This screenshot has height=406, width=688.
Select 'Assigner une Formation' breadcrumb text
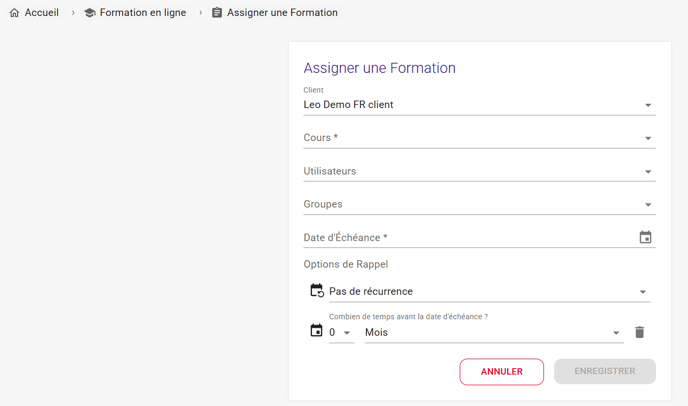[282, 13]
